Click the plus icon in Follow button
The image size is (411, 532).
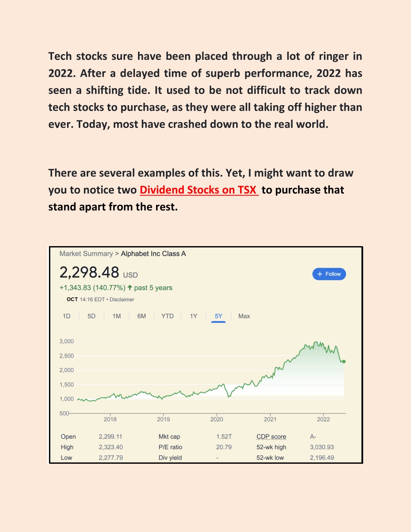[320, 274]
